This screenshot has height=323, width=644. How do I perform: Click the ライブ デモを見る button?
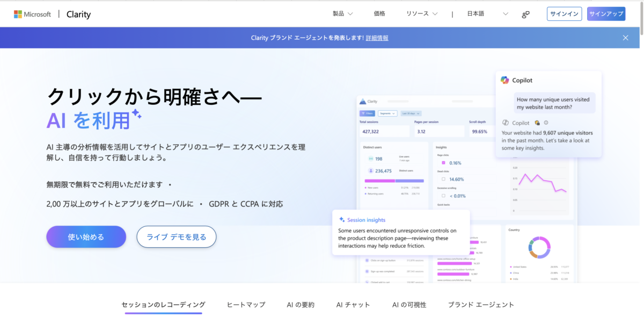tap(177, 236)
